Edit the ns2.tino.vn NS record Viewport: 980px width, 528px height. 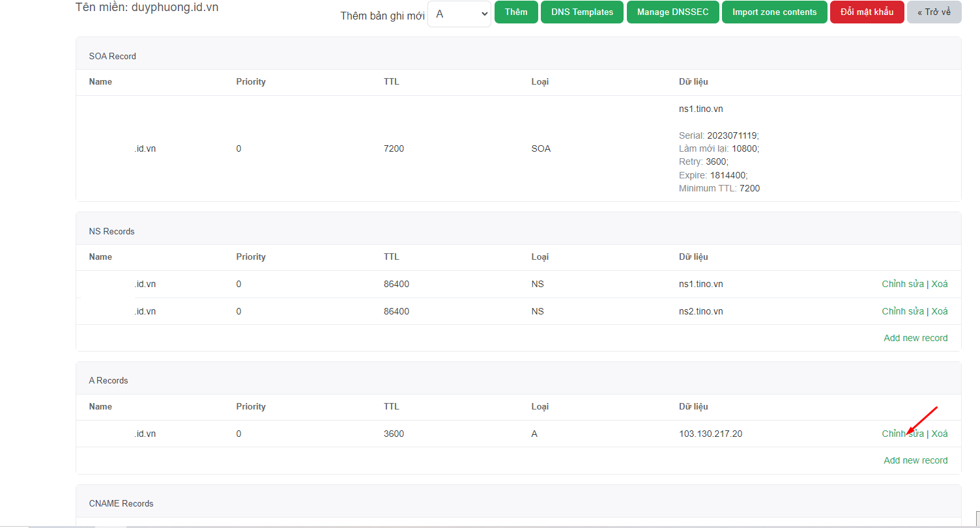(902, 311)
